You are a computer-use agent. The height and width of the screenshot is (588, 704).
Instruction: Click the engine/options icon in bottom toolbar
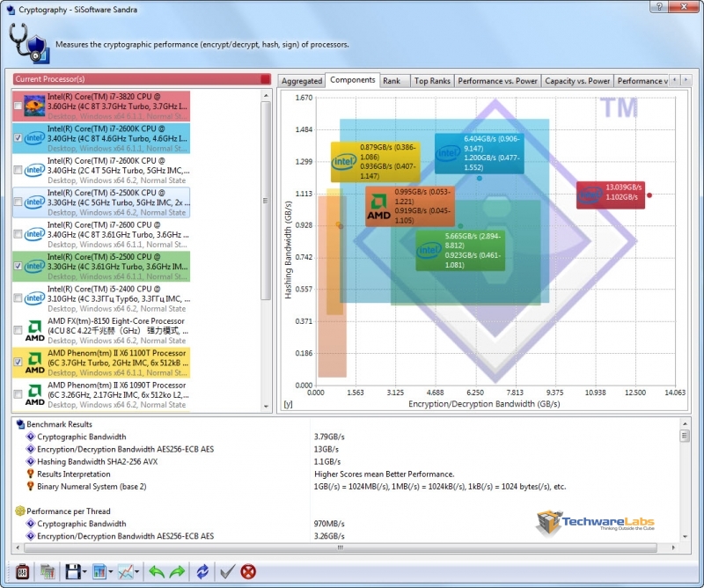[x=23, y=571]
